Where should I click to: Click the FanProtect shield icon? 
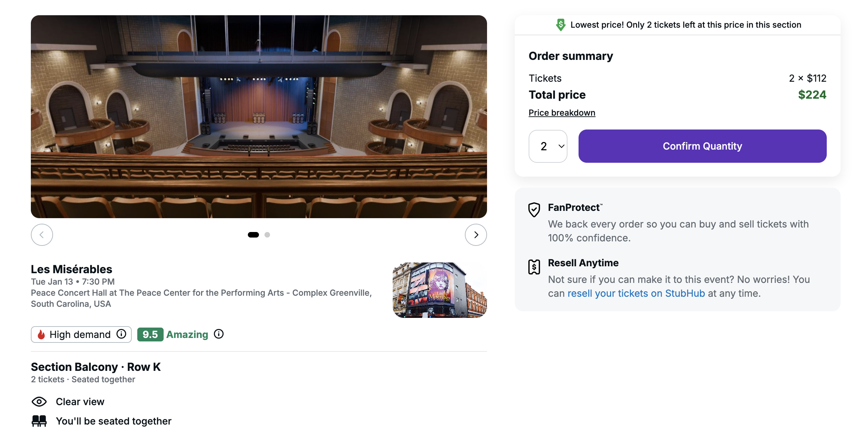coord(533,209)
